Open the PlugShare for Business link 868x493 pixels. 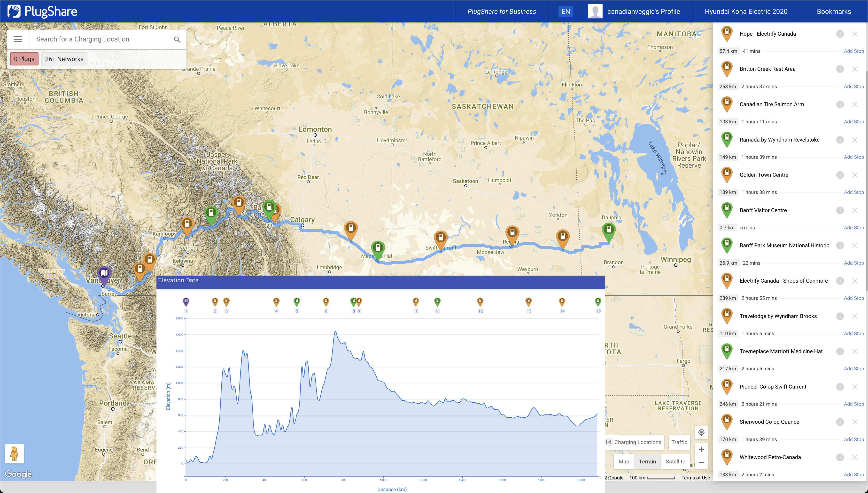click(502, 11)
